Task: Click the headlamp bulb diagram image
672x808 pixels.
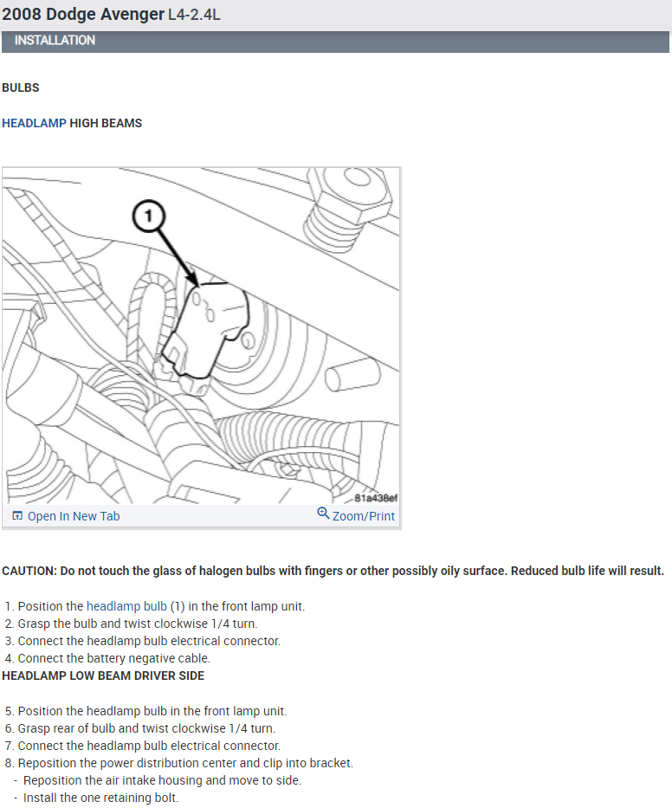Action: tap(201, 336)
